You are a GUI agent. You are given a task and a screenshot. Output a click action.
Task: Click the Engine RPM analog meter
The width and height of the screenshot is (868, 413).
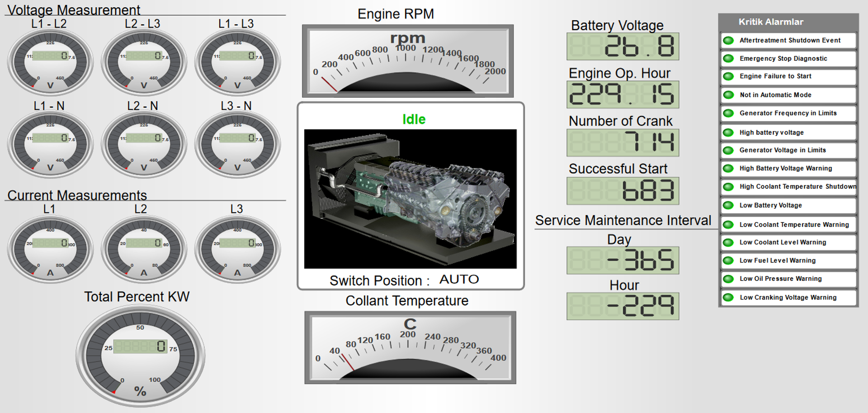407,61
